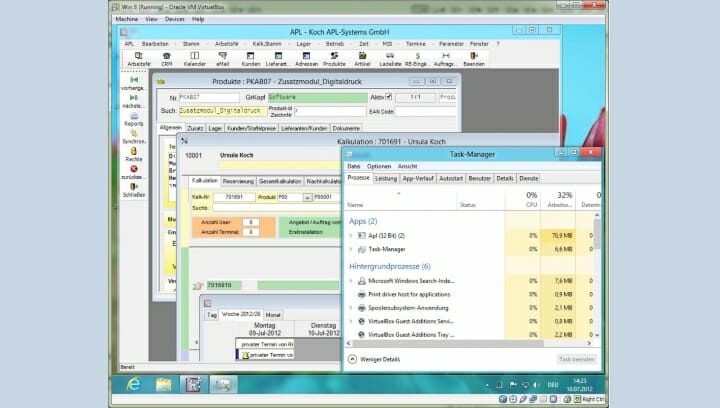Click hand icon beside 7018910 field
Viewport: 720px width, 408px height.
coord(198,286)
